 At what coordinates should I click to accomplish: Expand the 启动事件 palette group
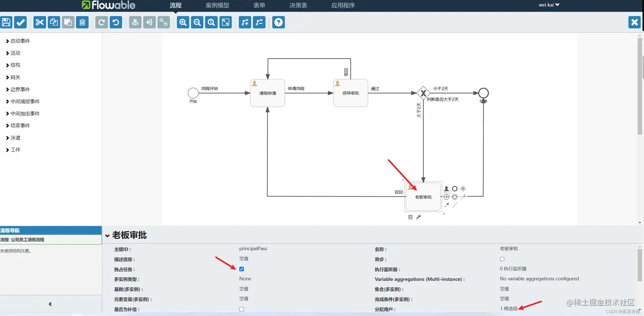coord(18,41)
